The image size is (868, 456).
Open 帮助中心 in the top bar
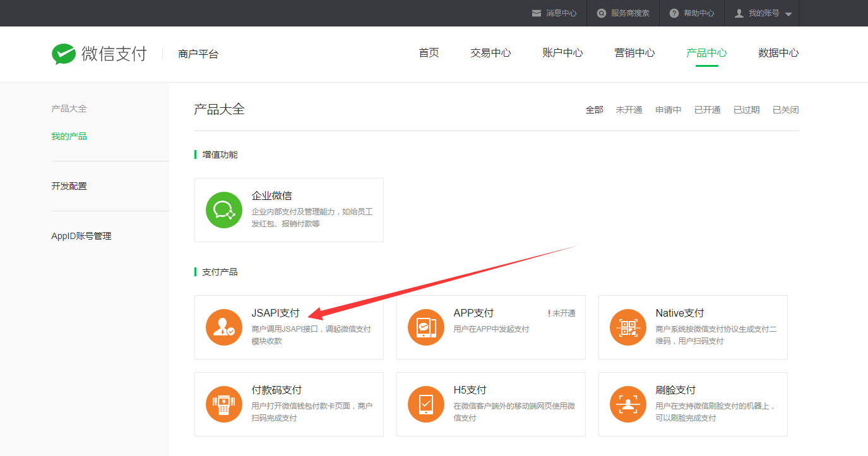(699, 13)
